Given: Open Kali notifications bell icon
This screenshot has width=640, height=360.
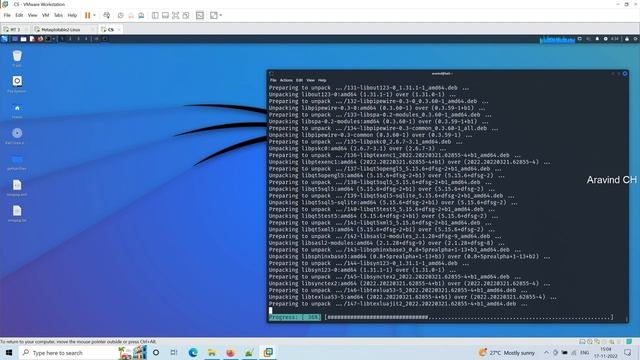Looking at the screenshot, I should pyautogui.click(x=597, y=39).
